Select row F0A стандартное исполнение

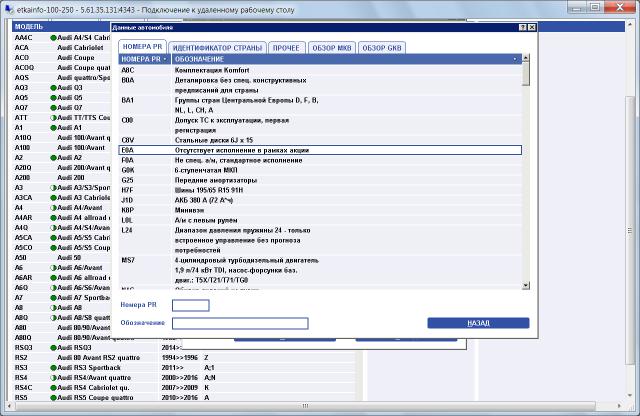tap(320, 160)
